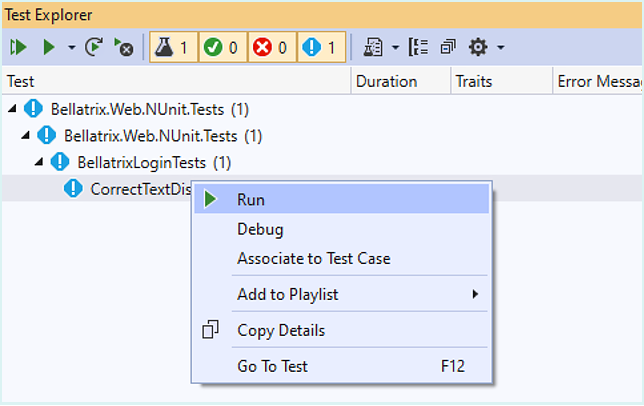Image resolution: width=644 pixels, height=406 pixels.
Task: Open the Settings gear icon
Action: 478,47
